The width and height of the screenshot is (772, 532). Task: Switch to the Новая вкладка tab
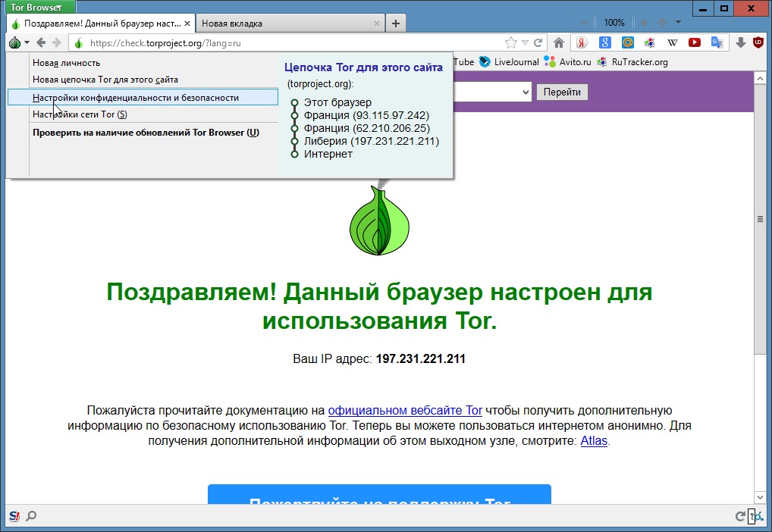(x=290, y=23)
